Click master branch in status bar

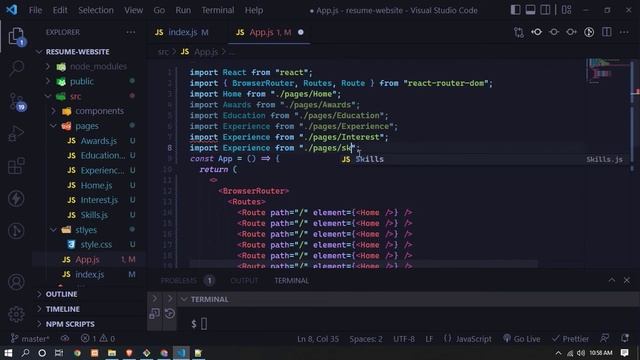(x=30, y=339)
